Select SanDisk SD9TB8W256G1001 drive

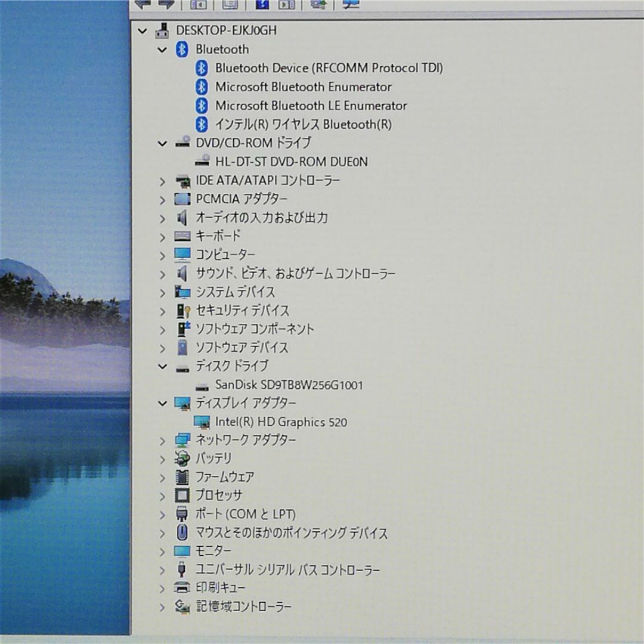pyautogui.click(x=289, y=385)
